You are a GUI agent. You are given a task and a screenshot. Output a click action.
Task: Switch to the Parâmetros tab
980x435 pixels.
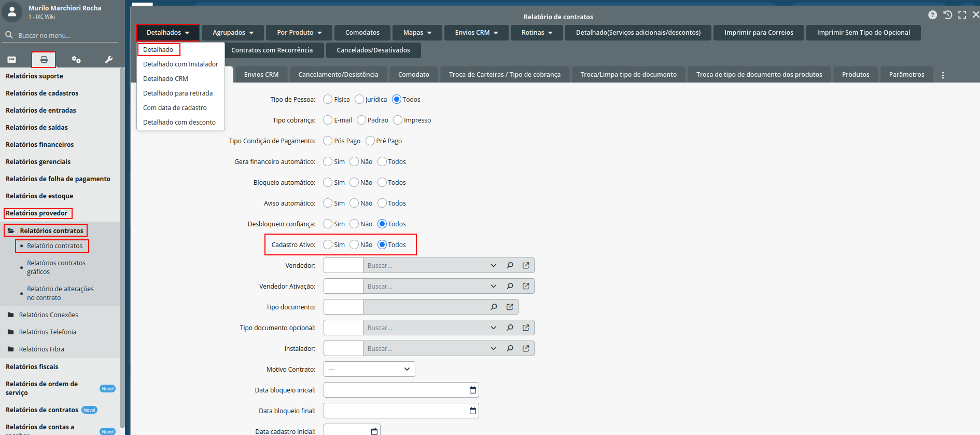[906, 74]
